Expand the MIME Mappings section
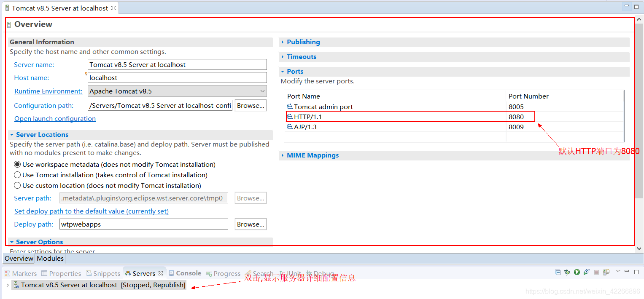Image resolution: width=644 pixels, height=299 pixels. [283, 155]
